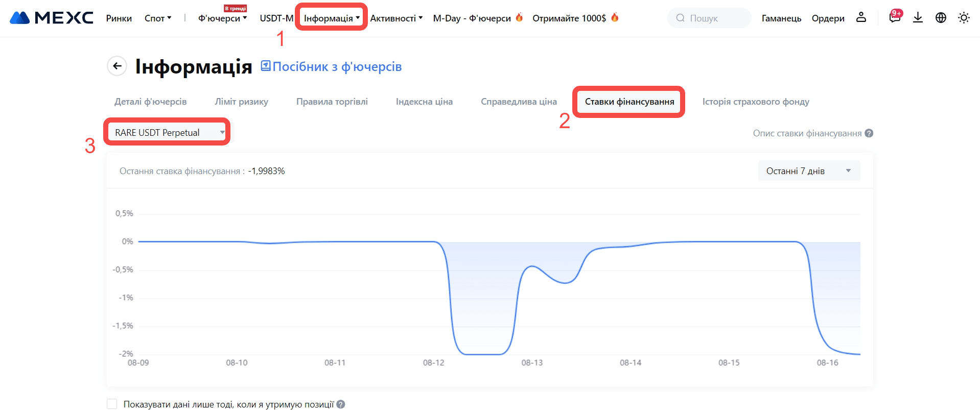980x410 pixels.
Task: Open Історія страхового фонду tab
Action: point(755,102)
